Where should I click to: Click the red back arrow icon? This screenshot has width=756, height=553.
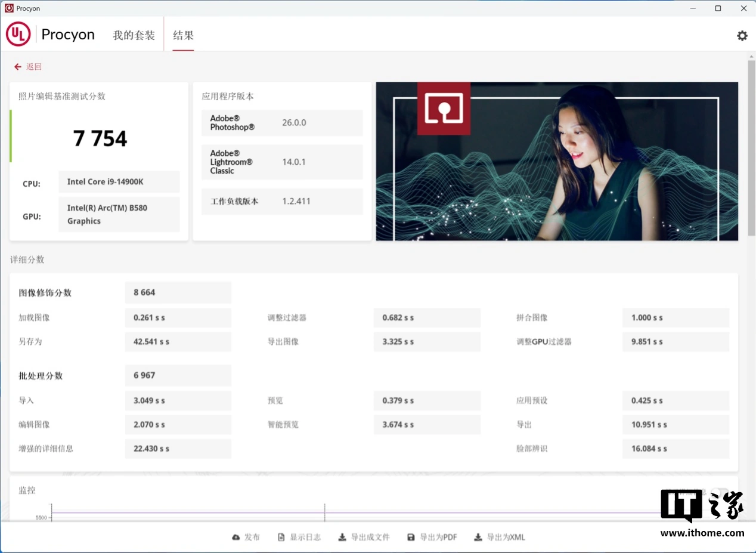18,67
